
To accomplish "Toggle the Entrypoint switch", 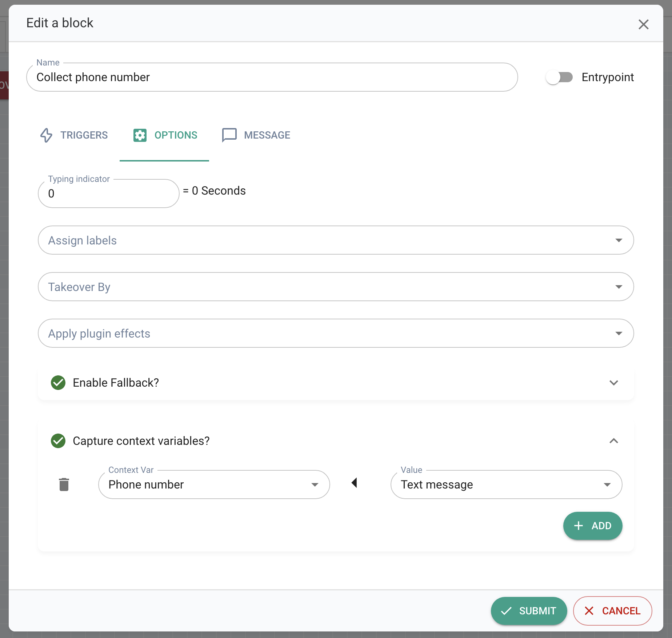I will (559, 77).
